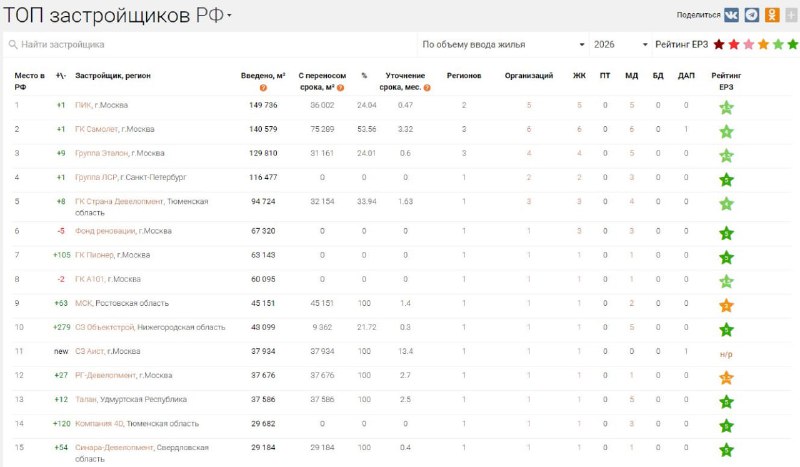Click Организаций count 6 for ГК Самолет
This screenshot has width=800, height=467.
tap(529, 129)
